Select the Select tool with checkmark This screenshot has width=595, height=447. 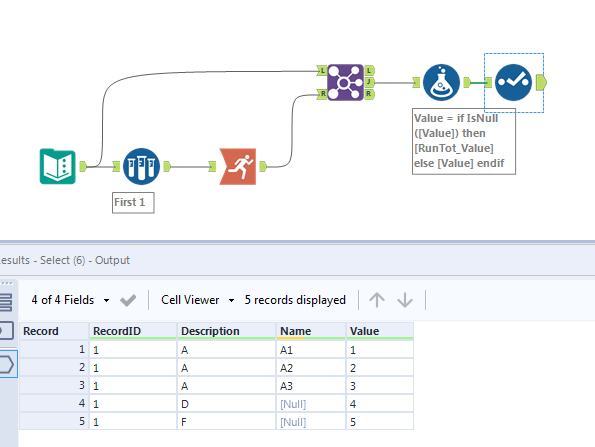coord(513,82)
